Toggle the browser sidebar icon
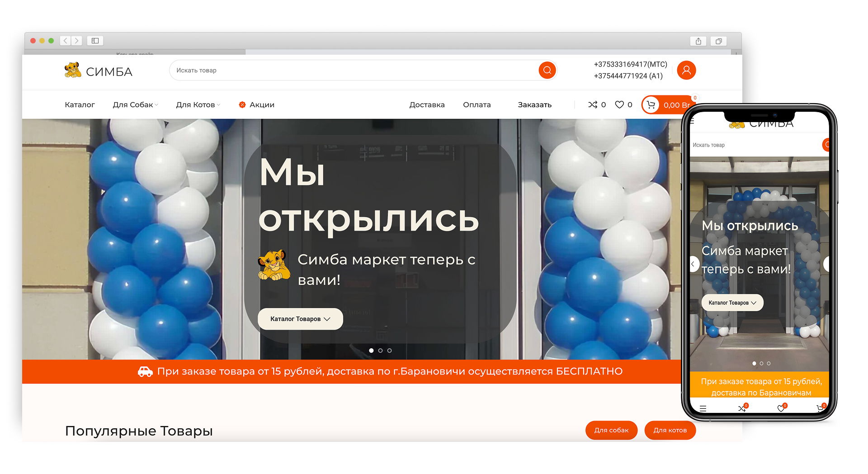 point(95,41)
